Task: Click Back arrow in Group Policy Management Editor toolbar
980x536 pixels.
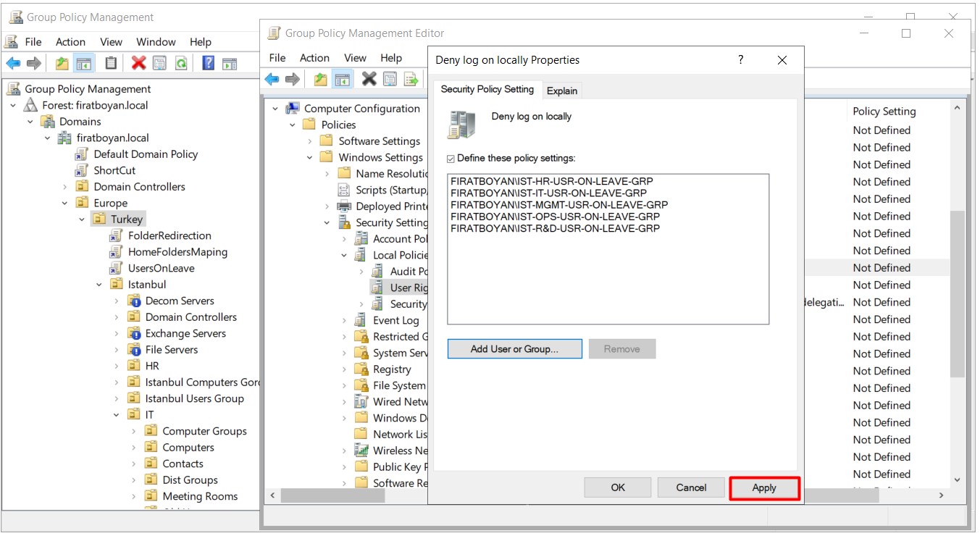Action: [272, 79]
